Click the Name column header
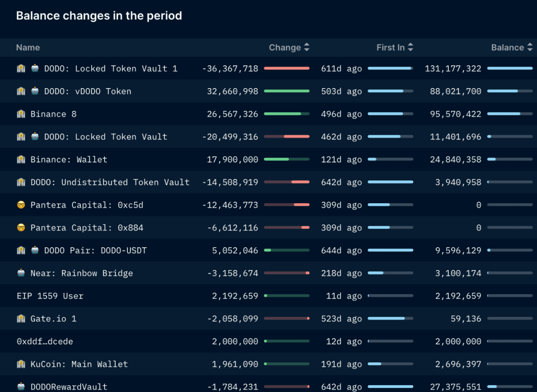Image resolution: width=537 pixels, height=392 pixels. [28, 47]
